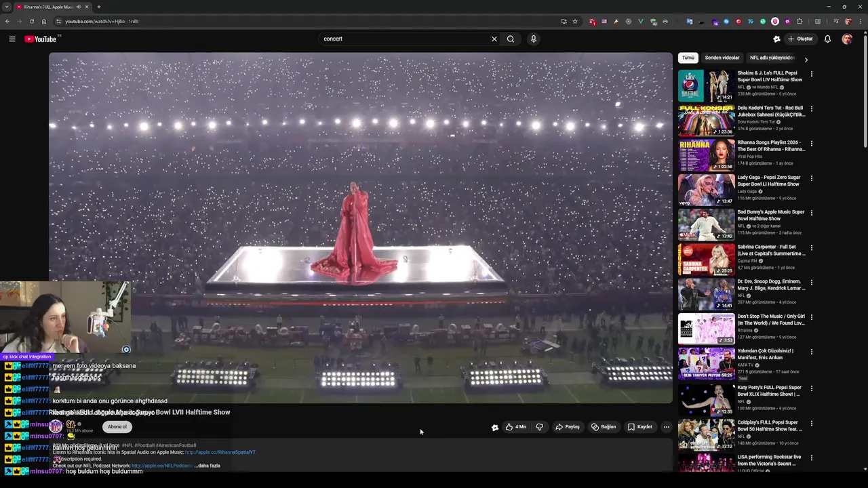Image resolution: width=868 pixels, height=488 pixels.
Task: Open the browser home page button
Action: click(44, 21)
